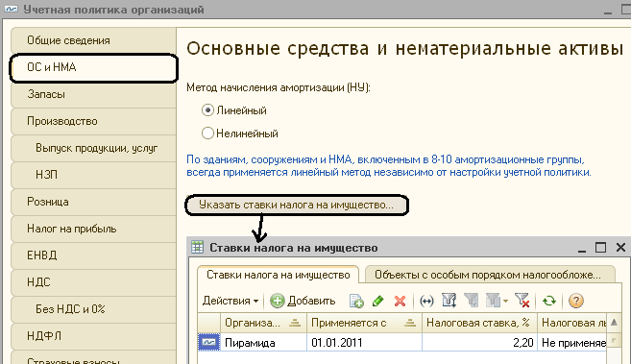Select the Пирамида organization cell
Viewport: 631px width, 364px height.
(x=263, y=343)
